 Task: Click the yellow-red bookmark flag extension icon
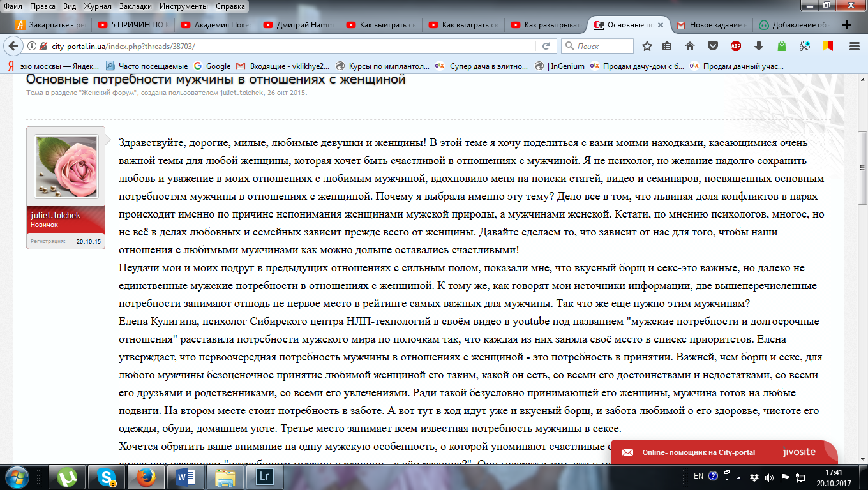pyautogui.click(x=828, y=47)
